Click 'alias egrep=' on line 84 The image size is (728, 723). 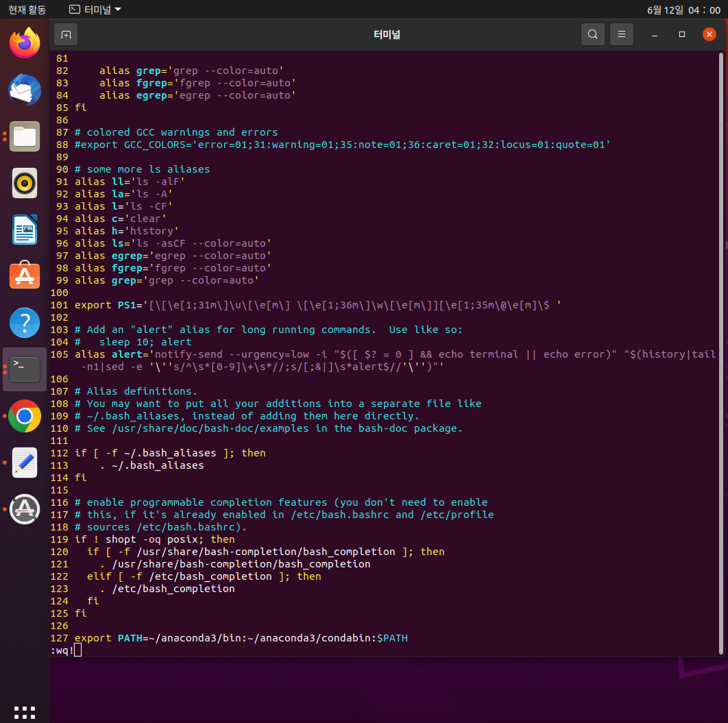(x=136, y=95)
